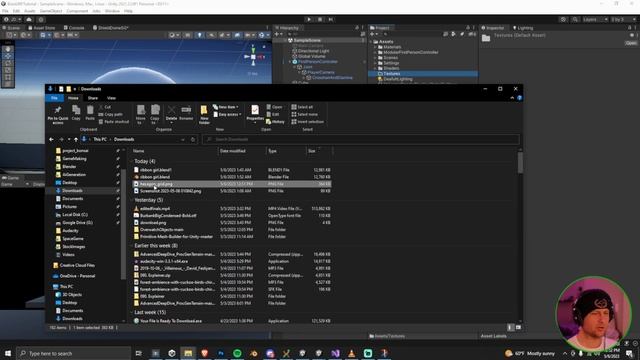Click the Properties icon in the ribbon

coord(255,113)
